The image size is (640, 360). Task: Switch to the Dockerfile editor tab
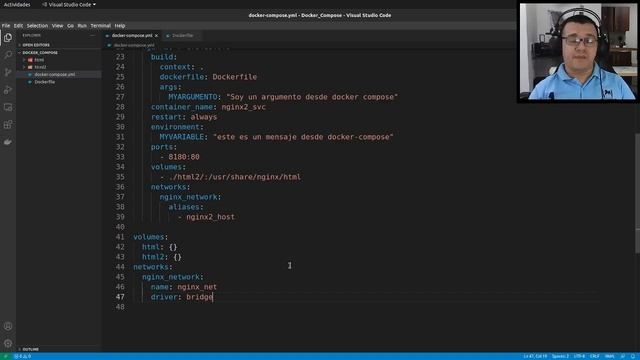pyautogui.click(x=182, y=36)
